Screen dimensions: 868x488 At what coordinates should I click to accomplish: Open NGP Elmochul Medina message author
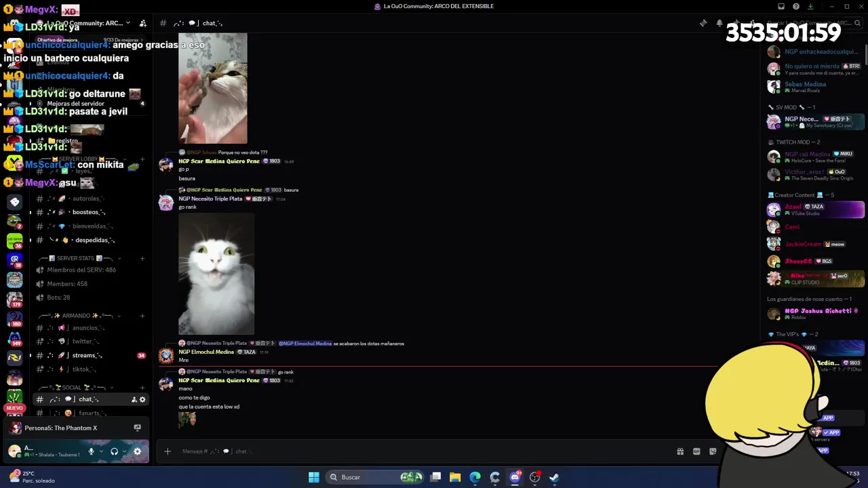pyautogui.click(x=206, y=352)
